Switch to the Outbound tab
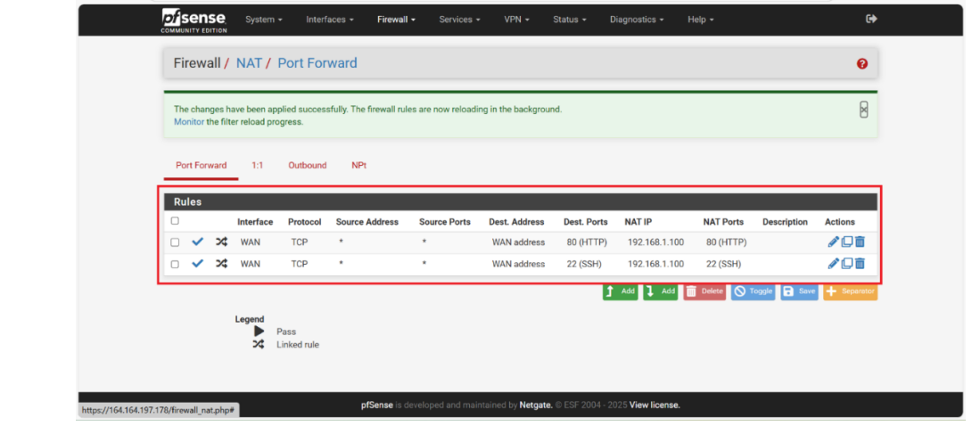980x434 pixels. tap(307, 166)
